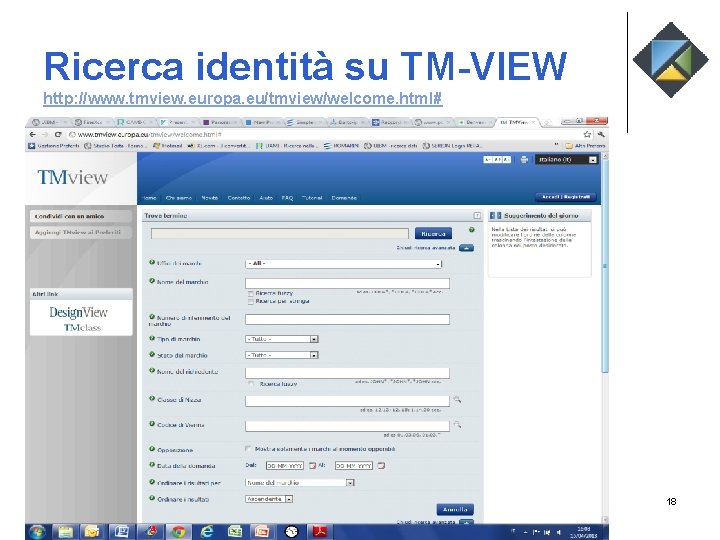
Task: Open the TMclass link
Action: (x=82, y=327)
